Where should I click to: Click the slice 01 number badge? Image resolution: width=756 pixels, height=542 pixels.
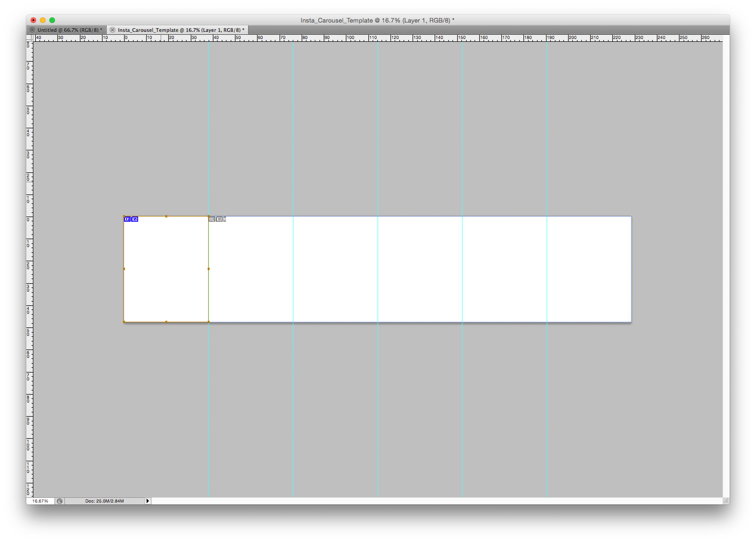pyautogui.click(x=127, y=219)
